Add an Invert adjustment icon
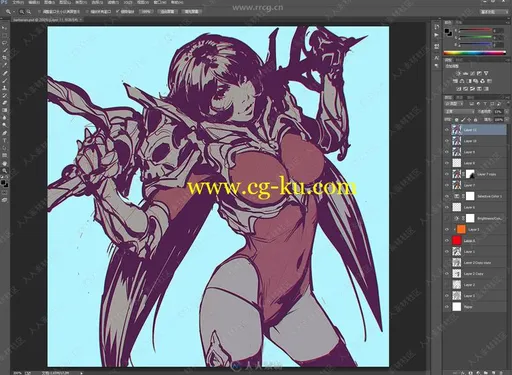Screen dimensions: 512x375 click(x=459, y=89)
